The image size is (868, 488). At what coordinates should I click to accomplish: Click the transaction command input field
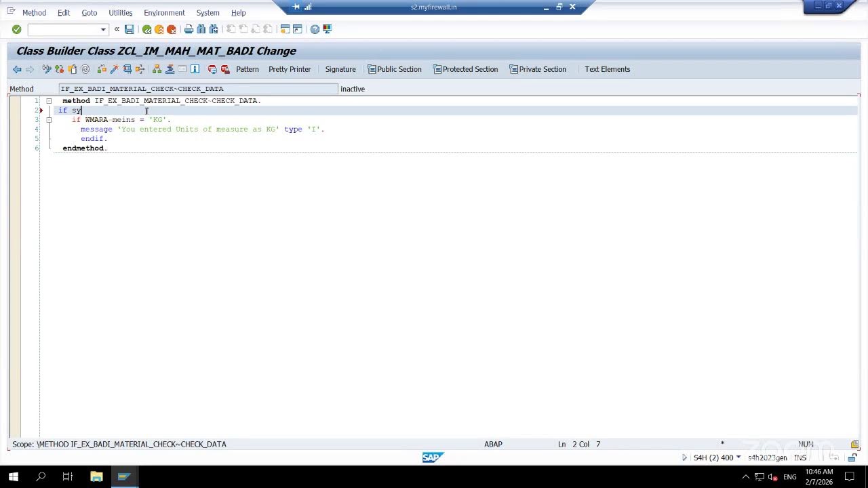coord(63,29)
